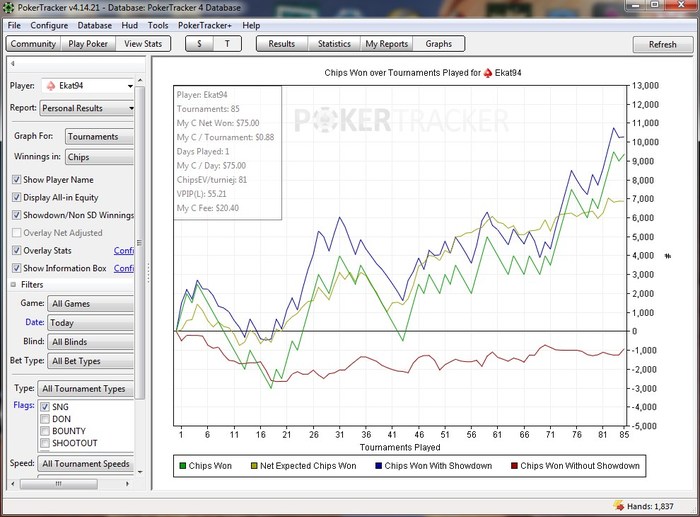This screenshot has width=700, height=517.
Task: Check the SHOOTOUT flag checkbox
Action: (45, 443)
